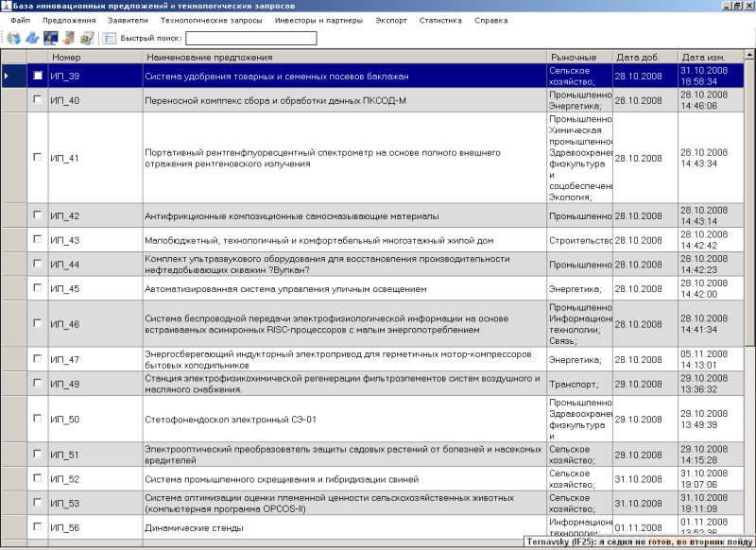Sort by the Рыночные column header
Screen dimensions: 756x550
(579, 57)
